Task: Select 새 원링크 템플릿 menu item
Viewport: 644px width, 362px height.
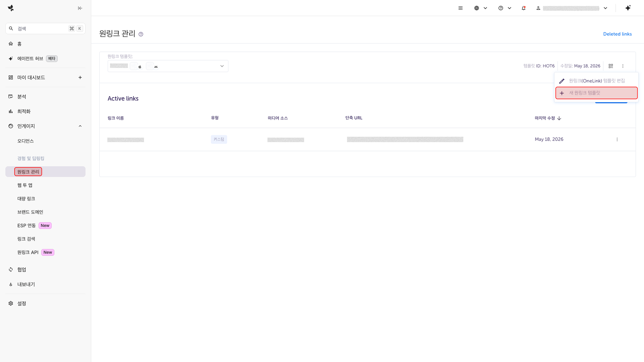Action: tap(596, 93)
